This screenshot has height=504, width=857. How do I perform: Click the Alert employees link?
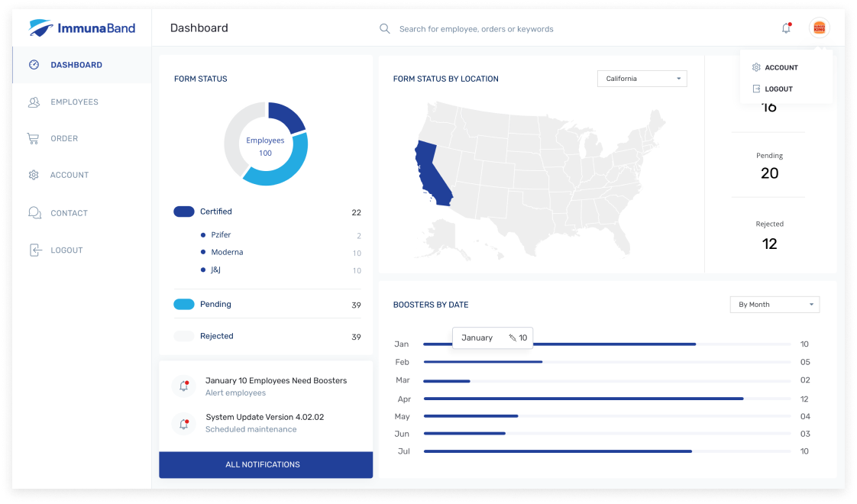pyautogui.click(x=235, y=393)
